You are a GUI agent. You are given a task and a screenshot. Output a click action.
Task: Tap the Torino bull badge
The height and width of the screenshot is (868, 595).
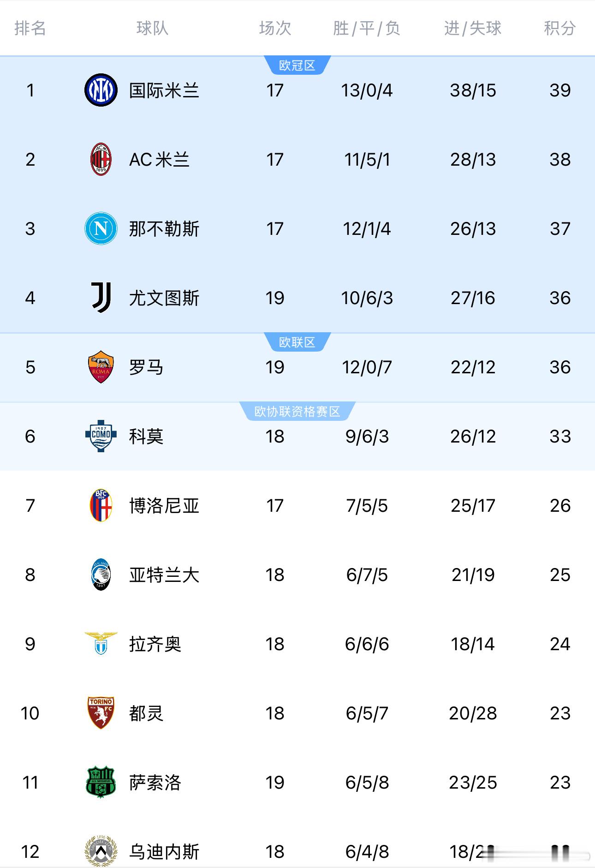click(x=101, y=713)
